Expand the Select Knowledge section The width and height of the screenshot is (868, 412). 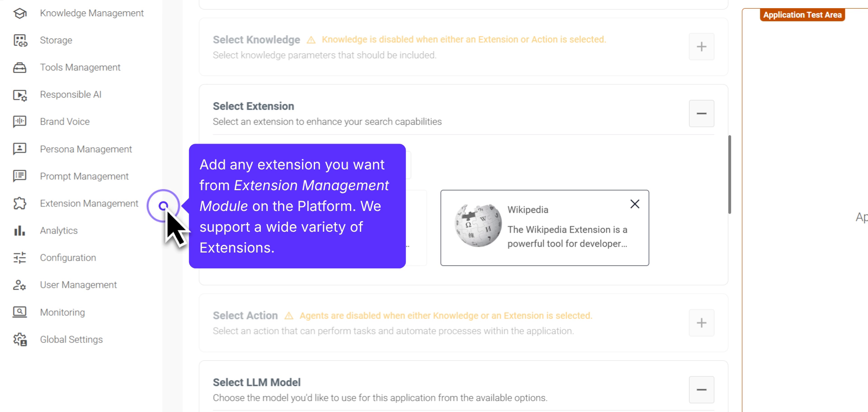coord(701,47)
